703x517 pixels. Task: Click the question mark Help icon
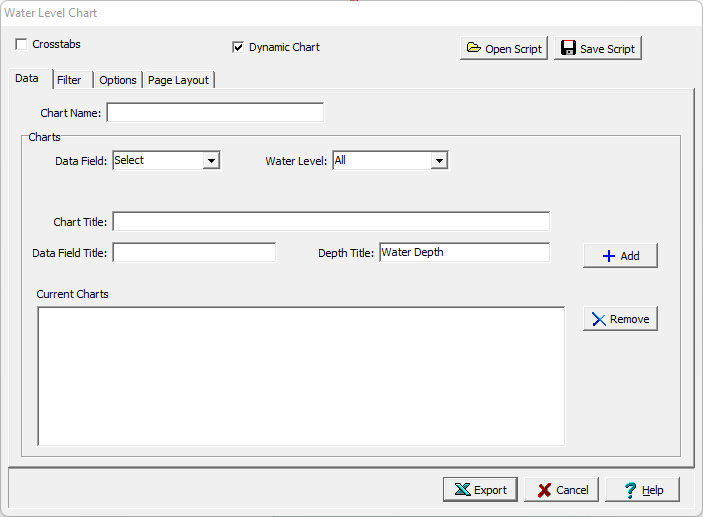[630, 490]
